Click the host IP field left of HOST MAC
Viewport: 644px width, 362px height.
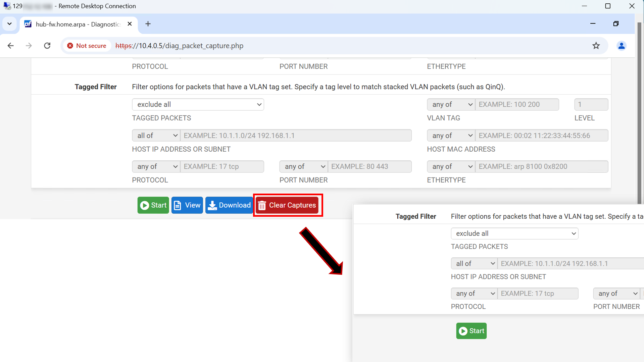click(296, 136)
